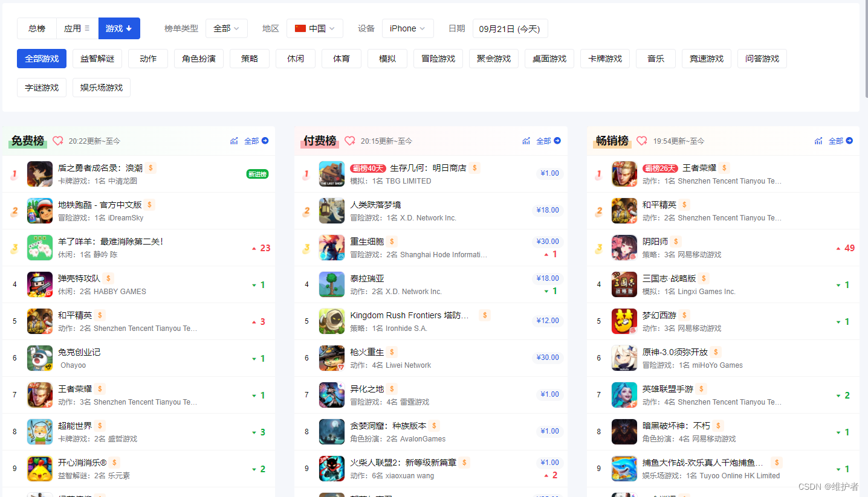Expand the 应用 category menu
The image size is (868, 497).
[x=77, y=28]
